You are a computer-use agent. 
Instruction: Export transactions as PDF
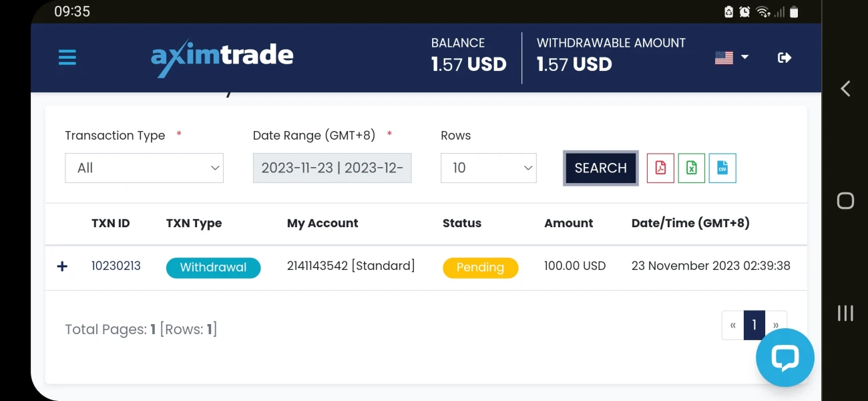(x=660, y=168)
